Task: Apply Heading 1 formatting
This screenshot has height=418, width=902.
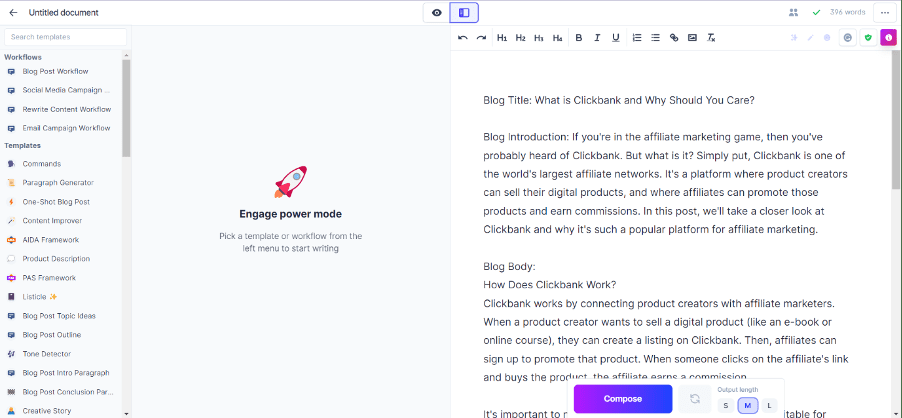Action: [x=502, y=38]
